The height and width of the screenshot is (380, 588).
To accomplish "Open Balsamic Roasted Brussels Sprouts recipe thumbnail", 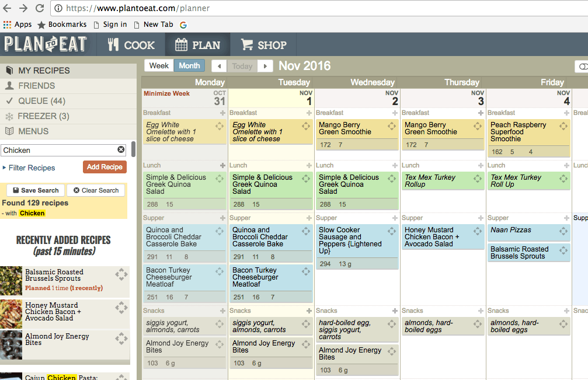I will point(11,281).
